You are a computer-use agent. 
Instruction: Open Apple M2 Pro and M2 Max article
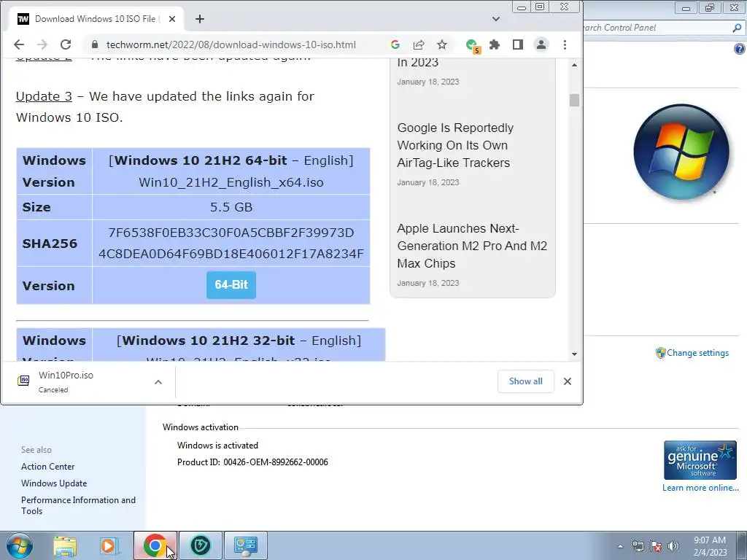point(472,246)
